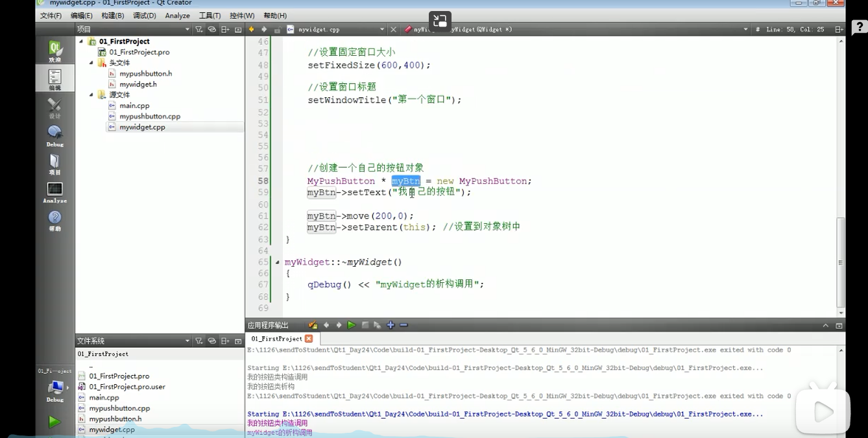The width and height of the screenshot is (868, 438).
Task: Open Help mode with question mark icon
Action: click(55, 221)
